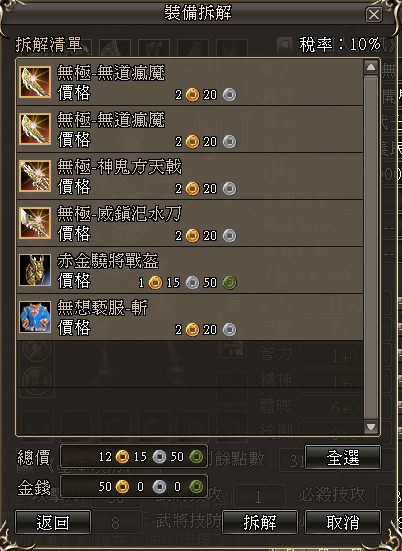Viewport: 402px width, 551px height.
Task: Select the 赤金驍將戰盔 golden helmet icon
Action: 35,270
